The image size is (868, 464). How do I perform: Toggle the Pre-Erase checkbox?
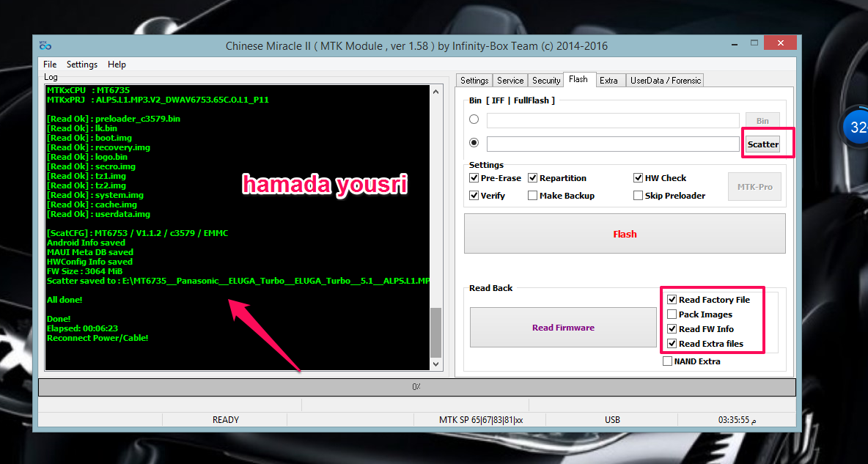(x=474, y=177)
